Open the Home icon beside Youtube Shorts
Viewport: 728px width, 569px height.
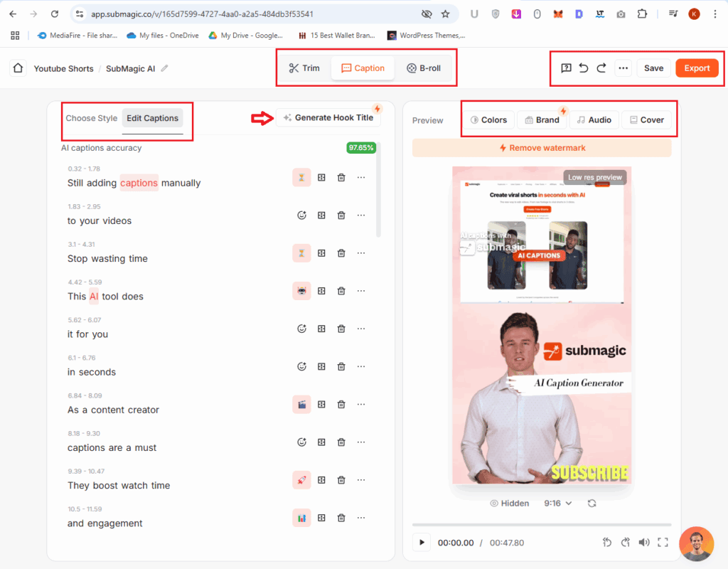(18, 68)
